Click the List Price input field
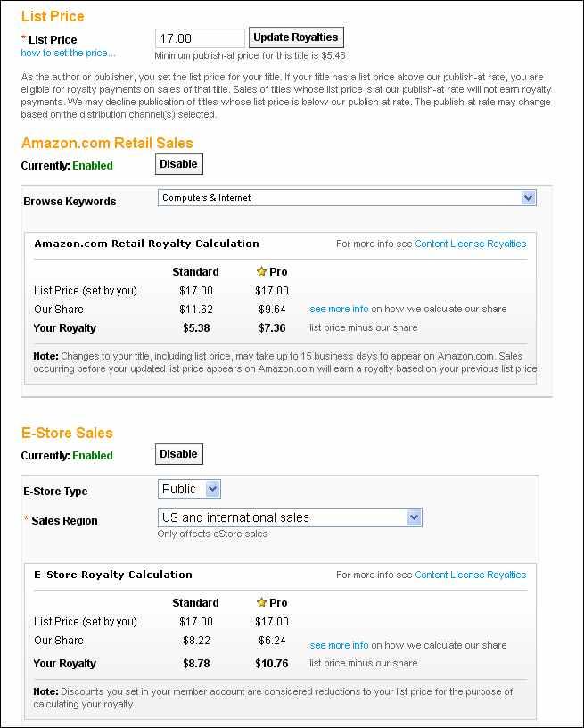 (x=200, y=38)
